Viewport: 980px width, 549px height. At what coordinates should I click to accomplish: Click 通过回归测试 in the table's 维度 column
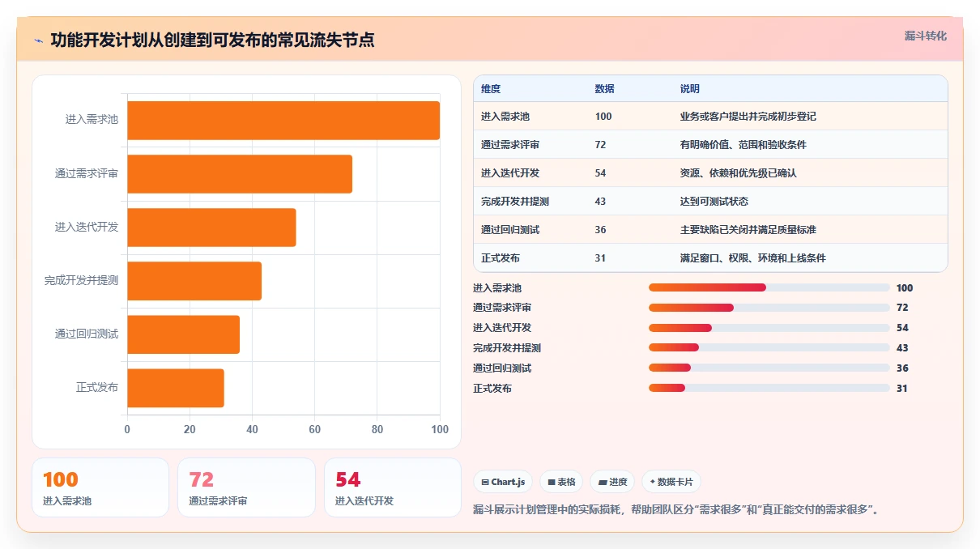[510, 230]
